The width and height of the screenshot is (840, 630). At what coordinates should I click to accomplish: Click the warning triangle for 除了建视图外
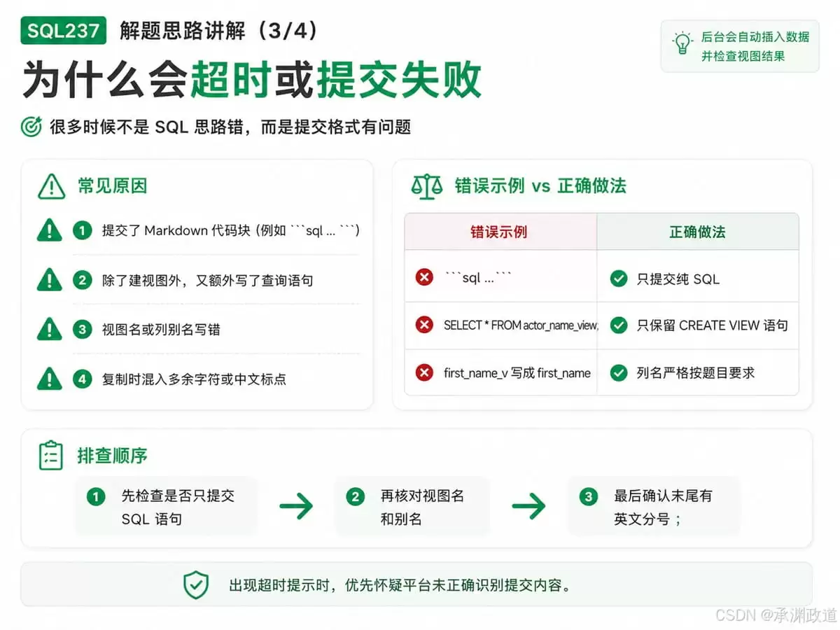pos(49,280)
